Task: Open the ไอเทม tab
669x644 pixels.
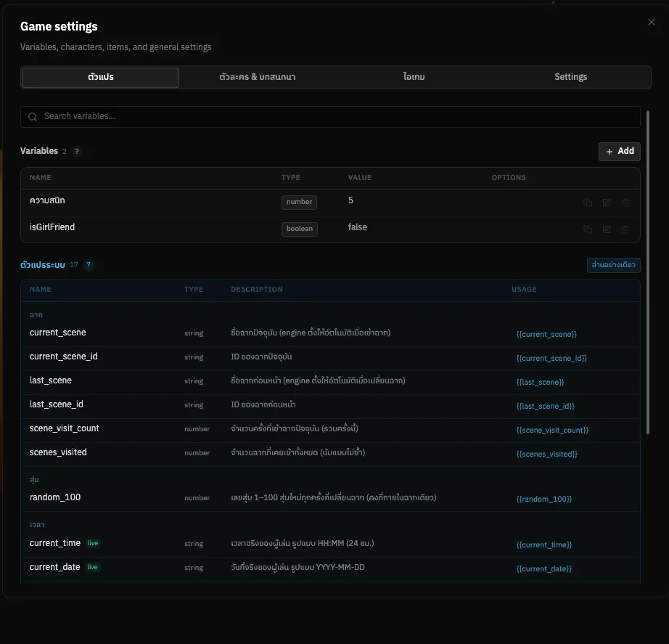Action: tap(414, 77)
